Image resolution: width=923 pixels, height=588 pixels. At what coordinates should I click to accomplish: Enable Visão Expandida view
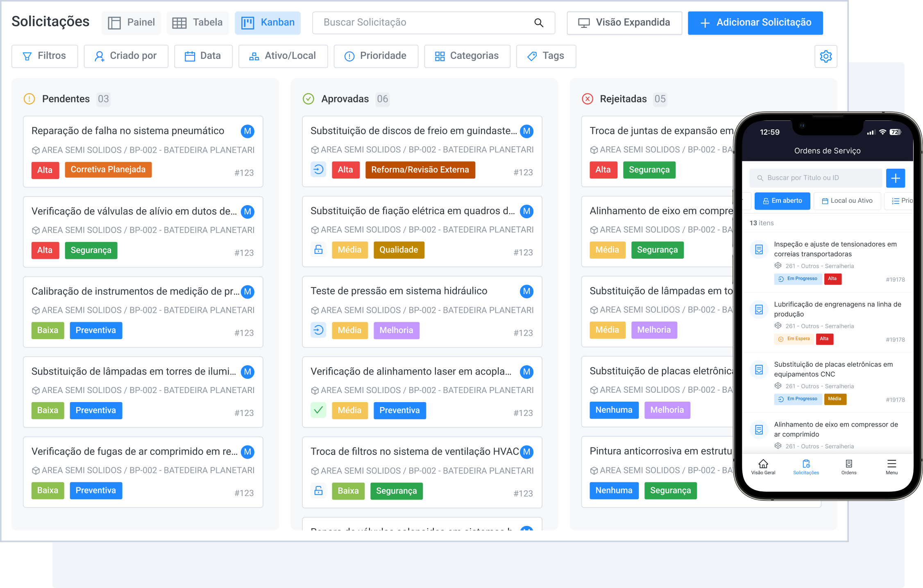point(624,23)
